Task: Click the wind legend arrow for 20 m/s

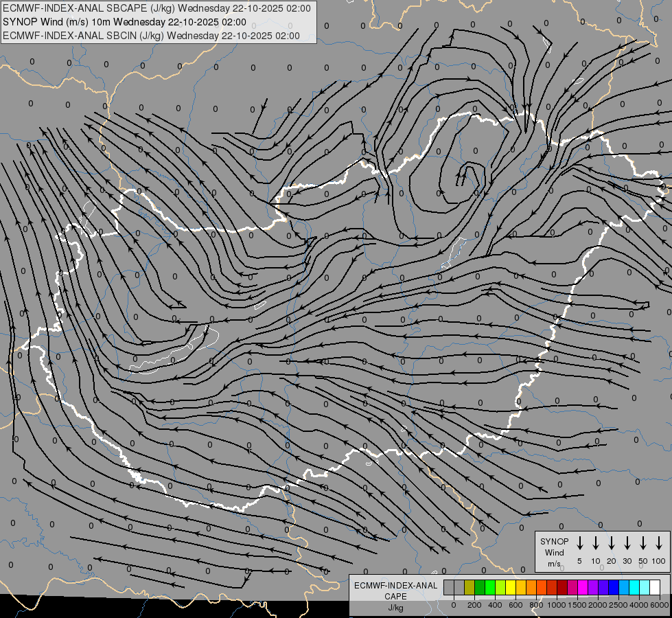Action: coord(612,543)
